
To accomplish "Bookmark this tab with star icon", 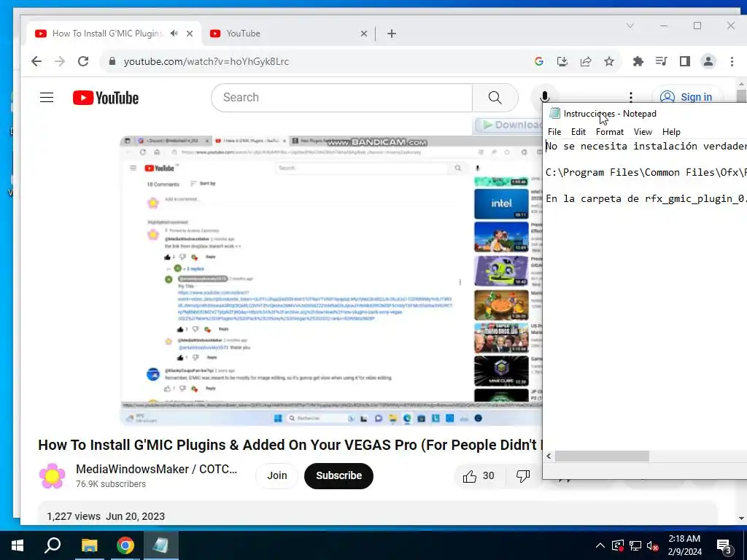I will click(609, 61).
